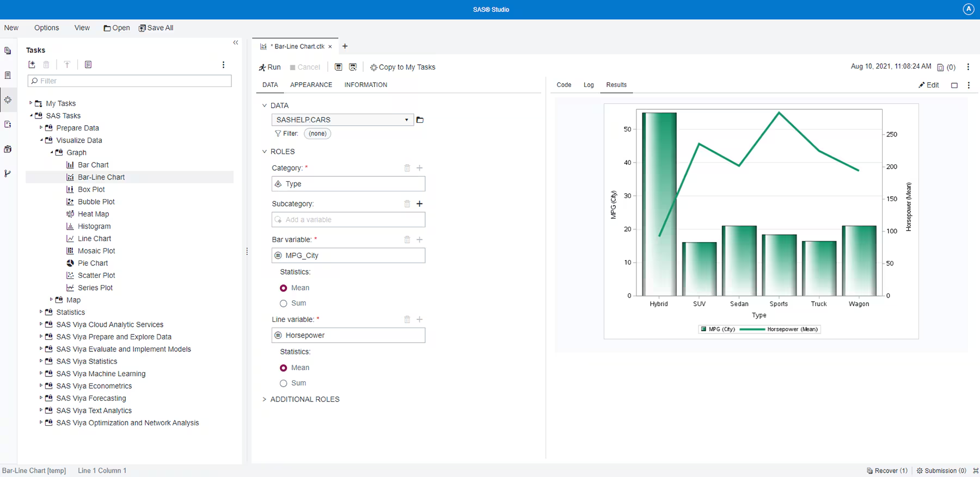Select Scatter Plot in the Graph tree

96,276
